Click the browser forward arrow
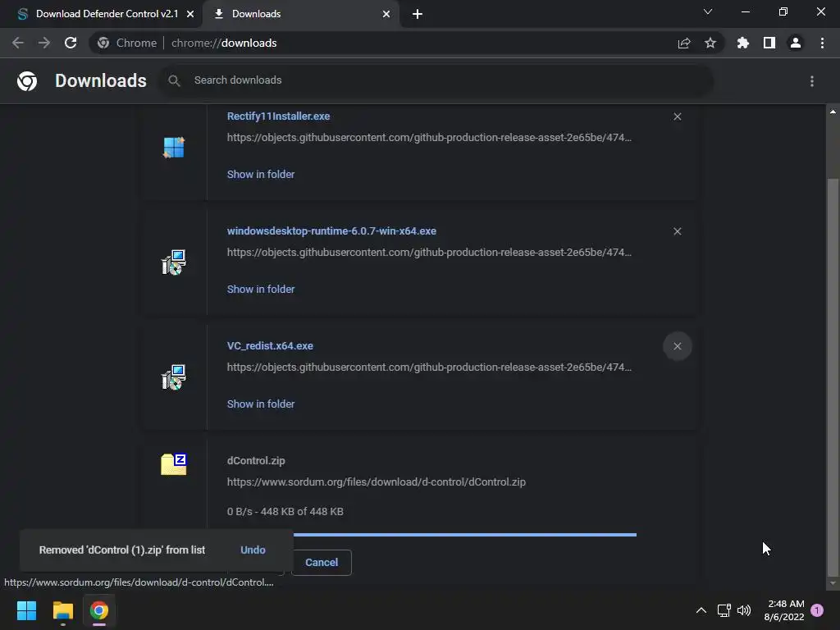Viewport: 840px width, 630px height. pos(44,43)
